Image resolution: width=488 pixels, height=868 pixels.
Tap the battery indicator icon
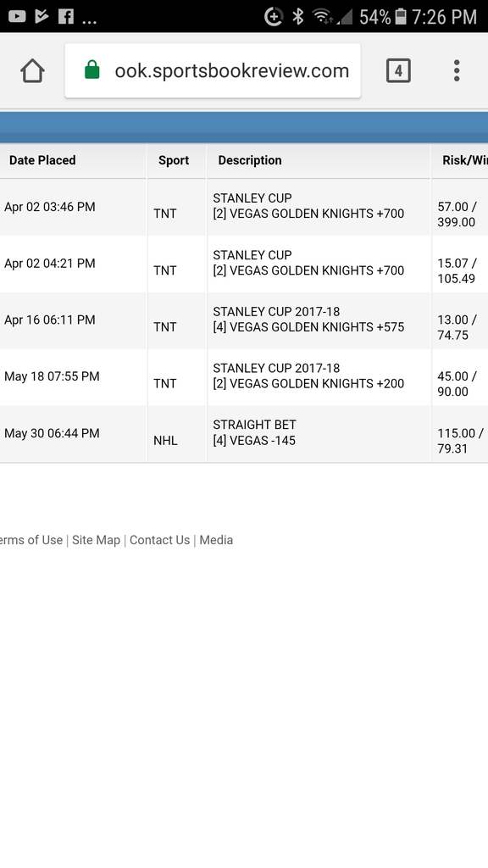[401, 17]
